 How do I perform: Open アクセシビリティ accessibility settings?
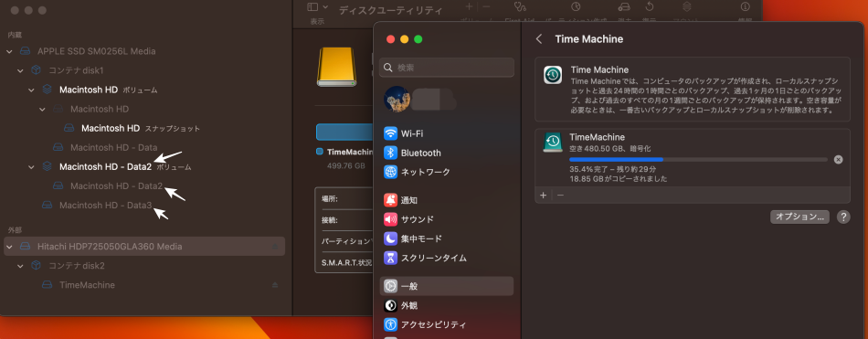(447, 324)
